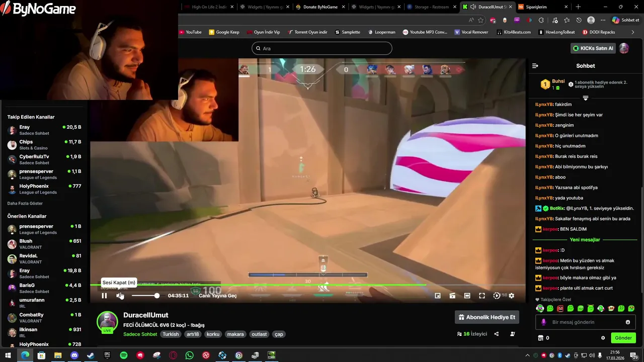The height and width of the screenshot is (362, 644).
Task: Open DODI Repacks bookmark
Action: [x=599, y=32]
